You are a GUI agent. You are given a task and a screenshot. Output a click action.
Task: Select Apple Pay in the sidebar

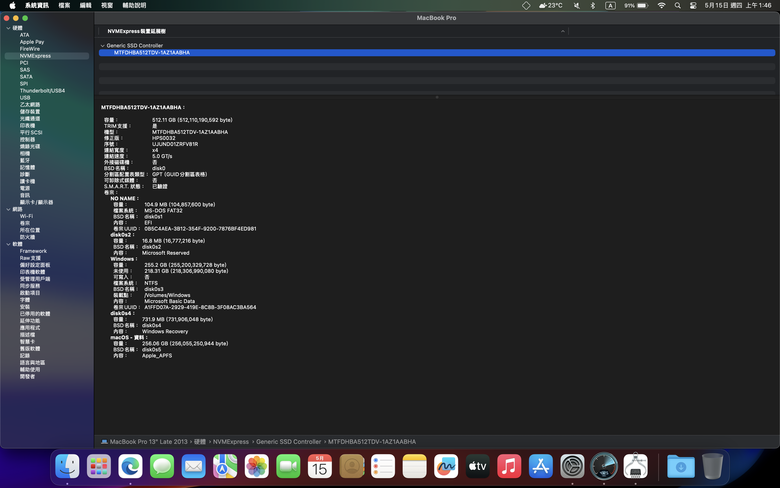tap(32, 42)
